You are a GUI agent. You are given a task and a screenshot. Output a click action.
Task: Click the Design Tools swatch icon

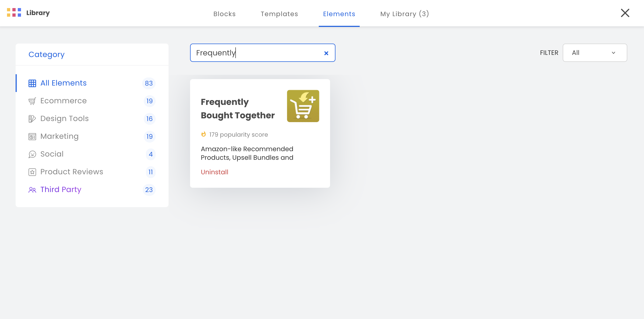point(32,119)
